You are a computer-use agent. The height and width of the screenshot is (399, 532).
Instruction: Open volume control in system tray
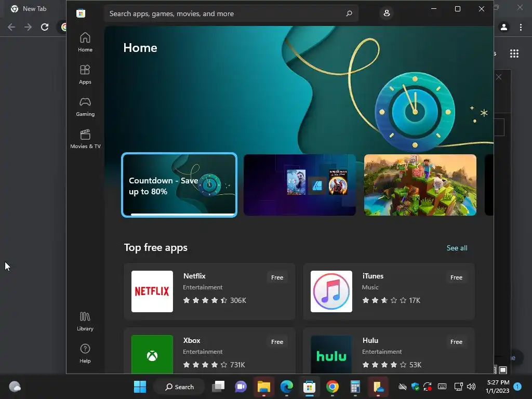471,387
